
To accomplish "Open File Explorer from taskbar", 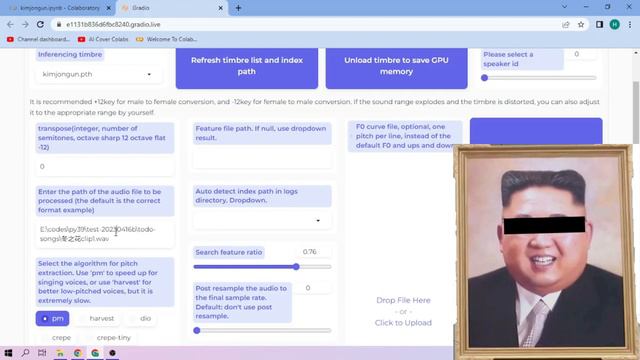I will tap(60, 353).
